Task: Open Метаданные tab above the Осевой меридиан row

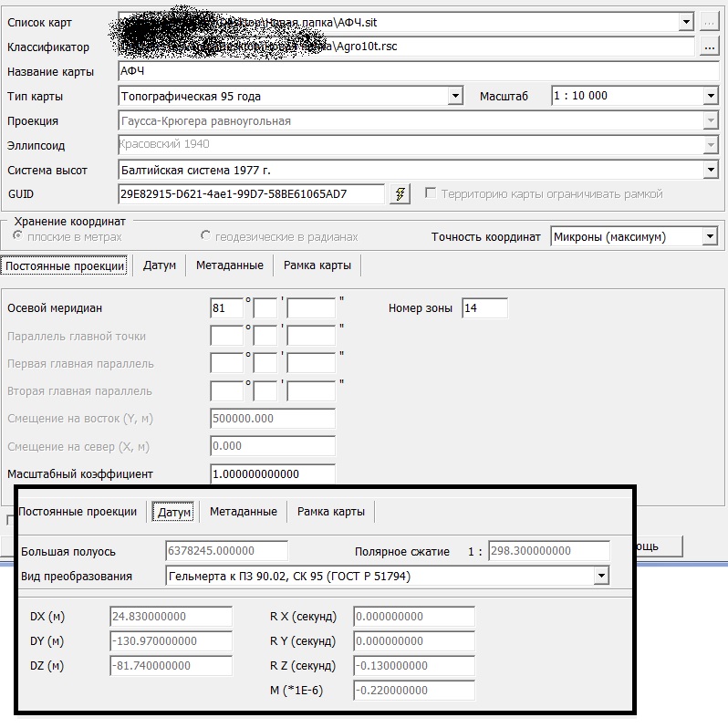Action: tap(230, 265)
